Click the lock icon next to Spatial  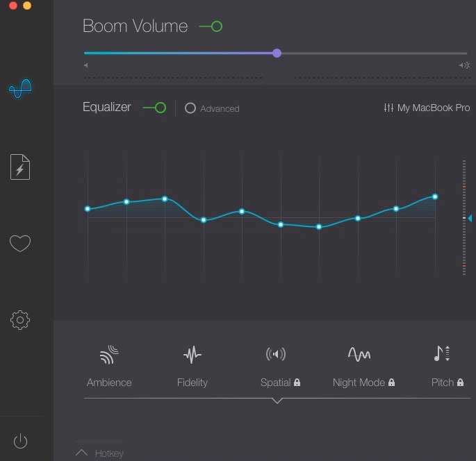click(x=297, y=383)
